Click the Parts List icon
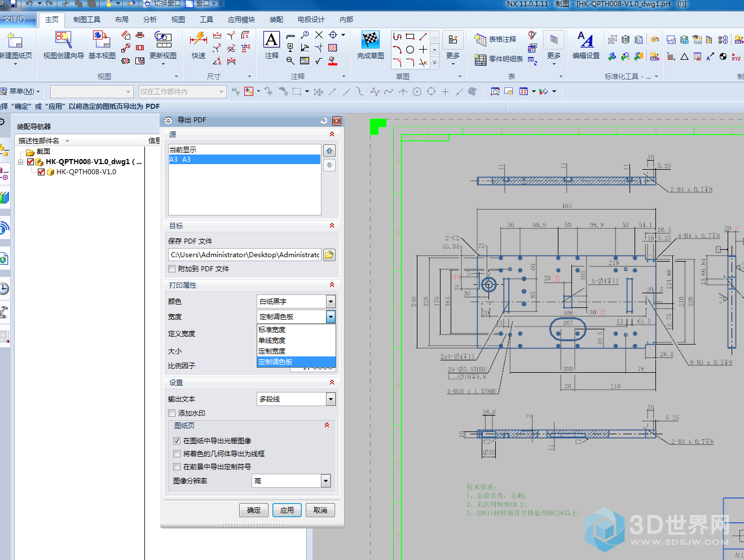 click(x=480, y=59)
